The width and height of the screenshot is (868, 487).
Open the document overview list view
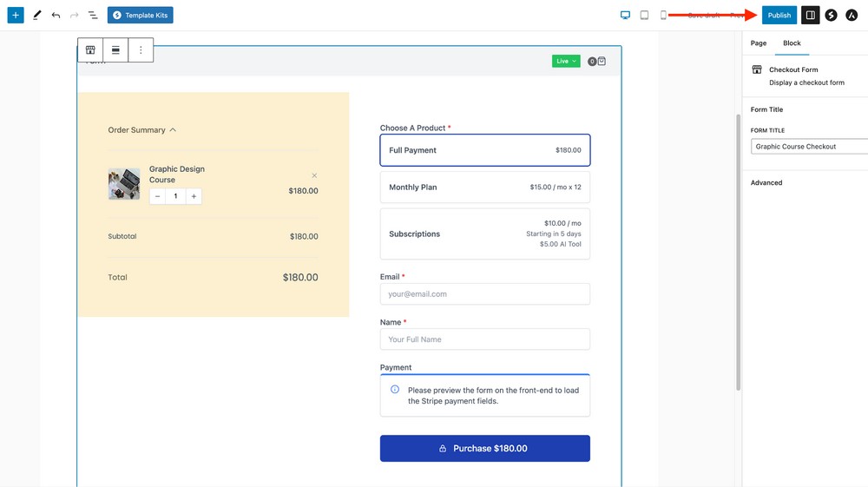pos(93,15)
